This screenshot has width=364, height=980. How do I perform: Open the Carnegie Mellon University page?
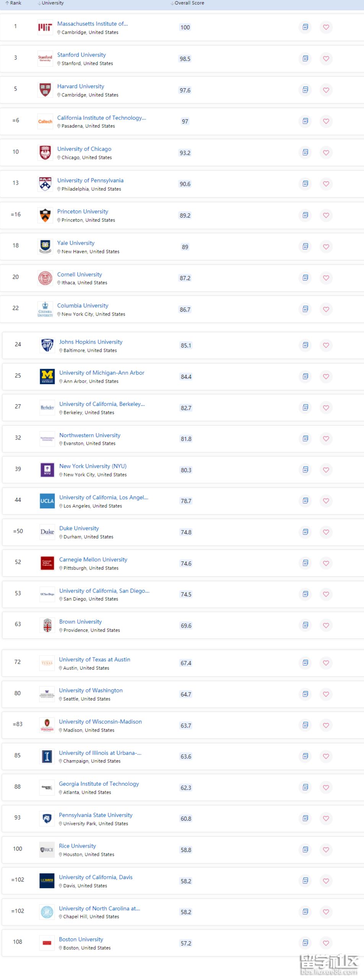93,560
